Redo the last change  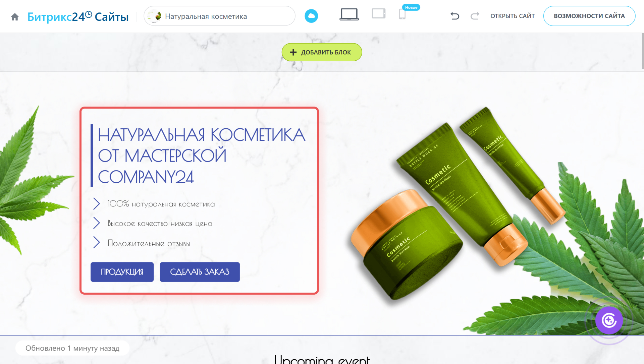click(475, 16)
